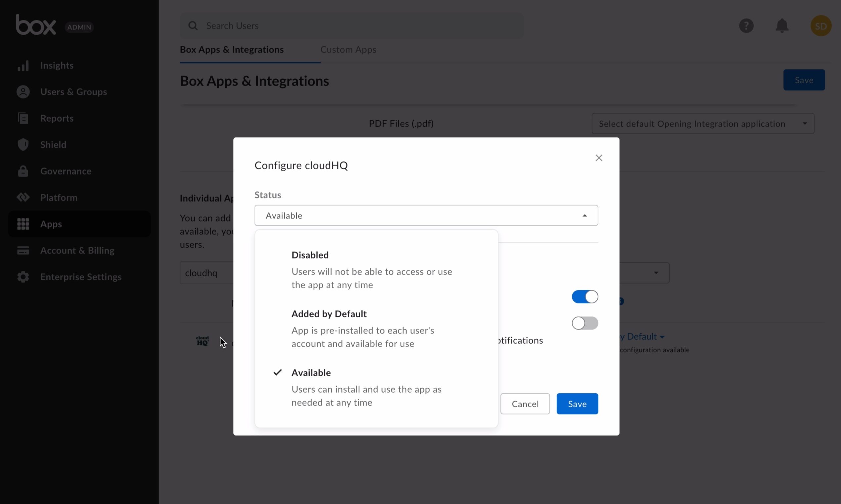The width and height of the screenshot is (841, 504).
Task: Cancel the cloudHQ configuration
Action: tap(525, 404)
